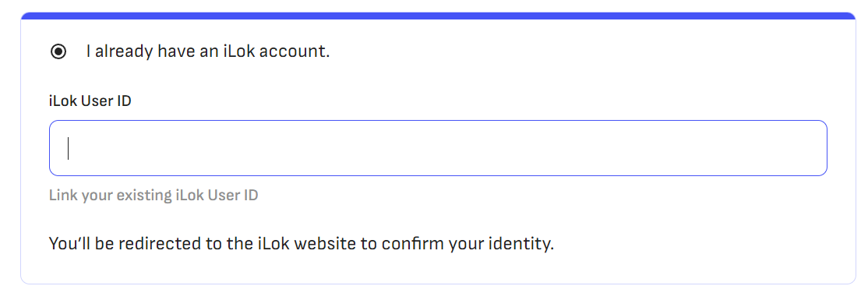
Task: Click inside the blue-outlined User ID input
Action: click(x=438, y=148)
